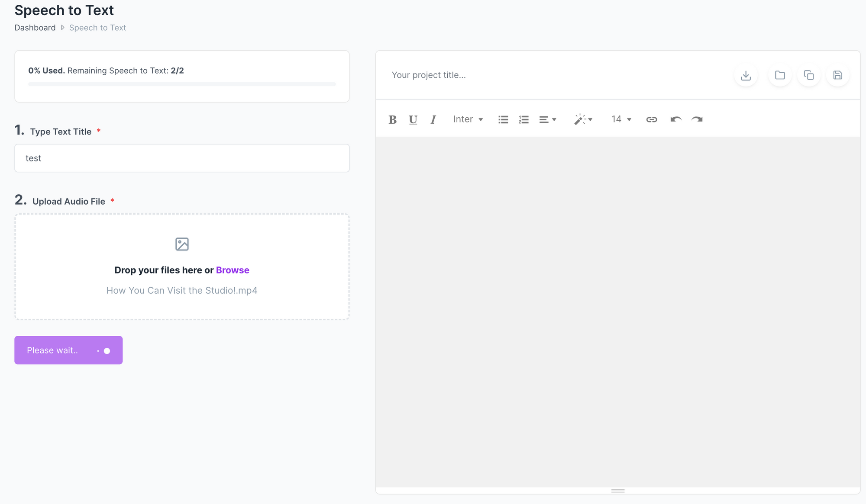Insert a hyperlink using the link icon
The image size is (866, 504).
tap(651, 119)
